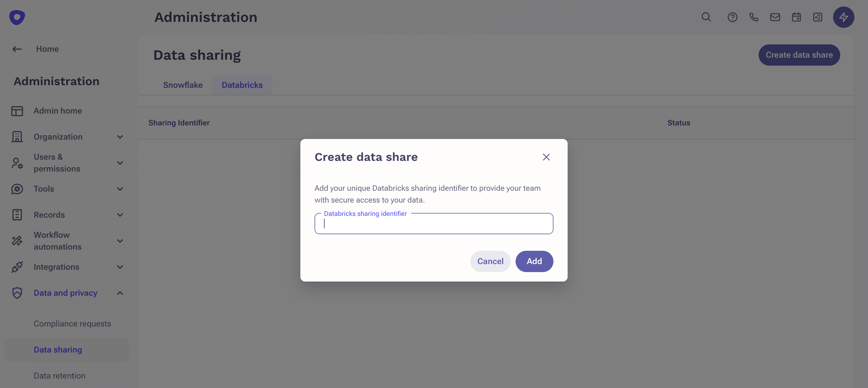
Task: Click the back arrow next to Home
Action: pyautogui.click(x=17, y=49)
